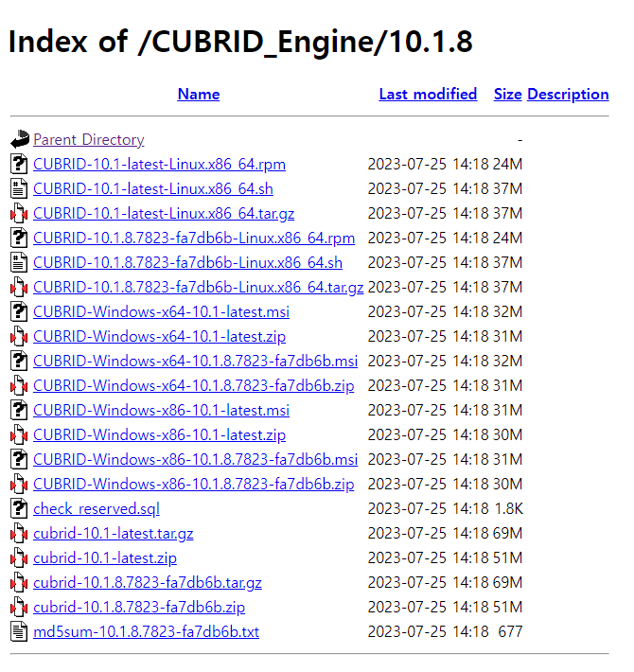This screenshot has width=634, height=672.
Task: Download cubrid-10.1-latest.zip source archive
Action: pos(105,558)
